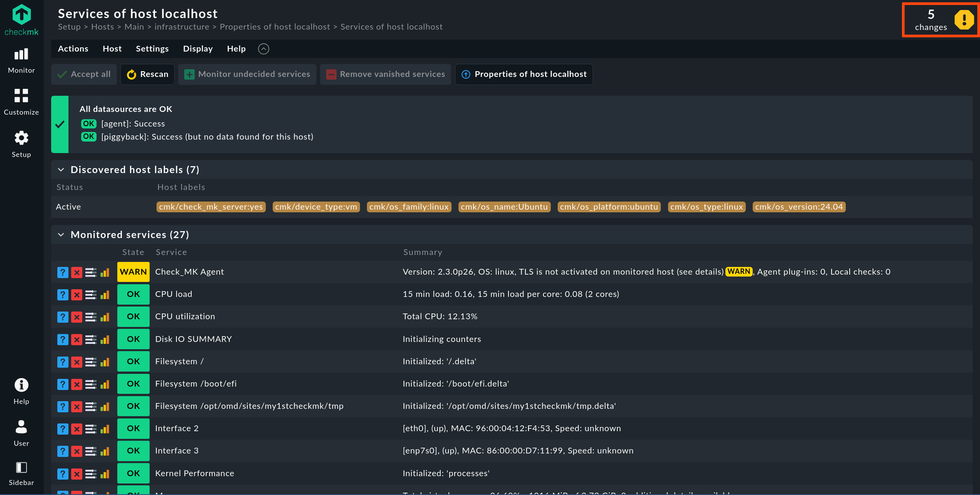Click the Hosts breadcrumb link
The width and height of the screenshot is (980, 495).
tap(103, 27)
